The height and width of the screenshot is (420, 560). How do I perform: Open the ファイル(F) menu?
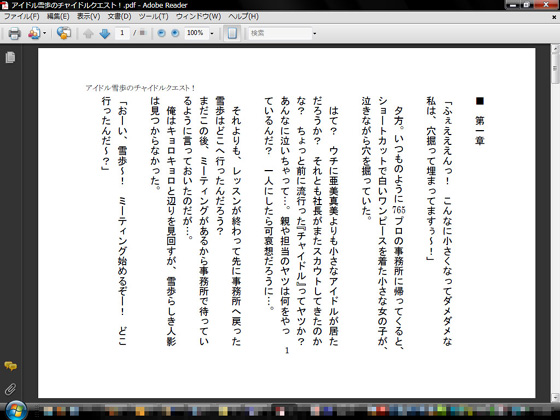point(21,16)
